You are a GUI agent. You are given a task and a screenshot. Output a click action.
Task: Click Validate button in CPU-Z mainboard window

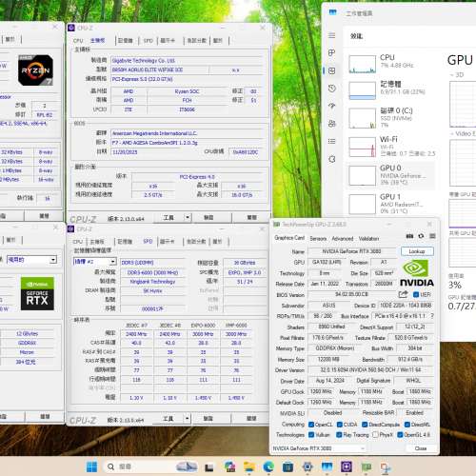coord(208,218)
